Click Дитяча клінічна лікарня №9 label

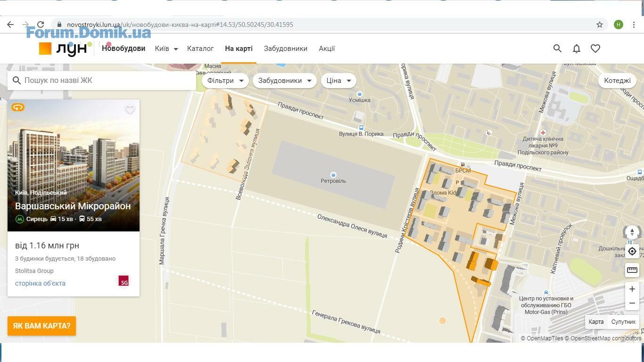point(543,146)
